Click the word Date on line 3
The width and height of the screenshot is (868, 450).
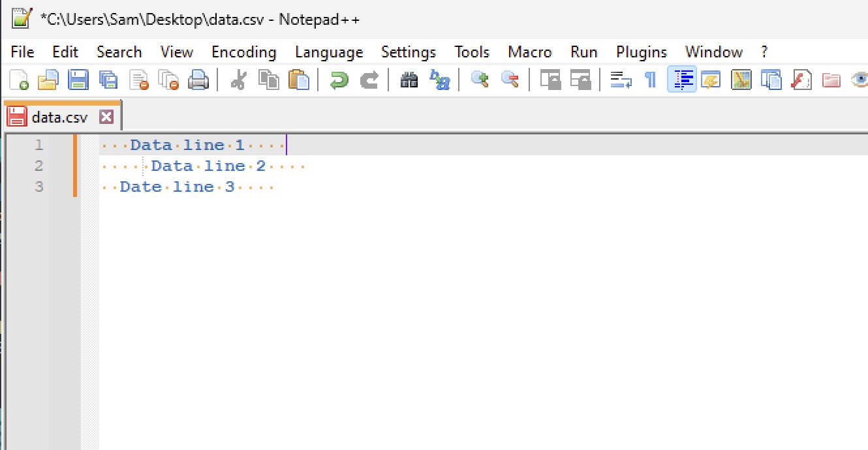coord(141,187)
